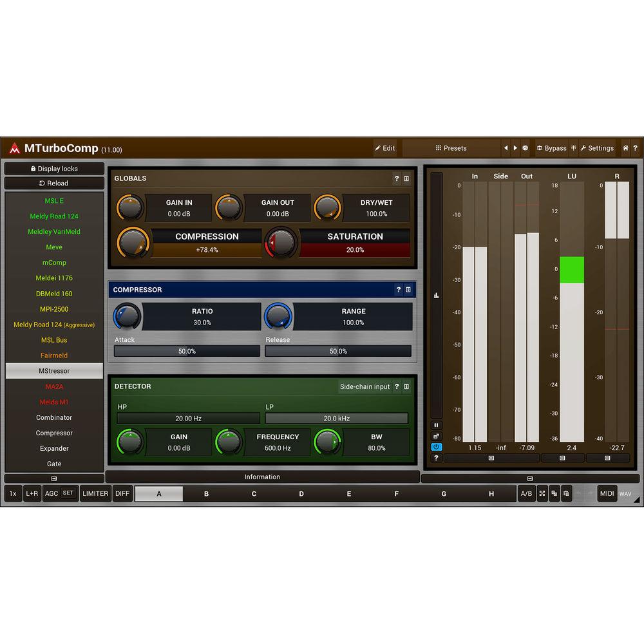Viewport: 644px width, 644px height.
Task: Toggle the meters power button
Action: (x=436, y=447)
